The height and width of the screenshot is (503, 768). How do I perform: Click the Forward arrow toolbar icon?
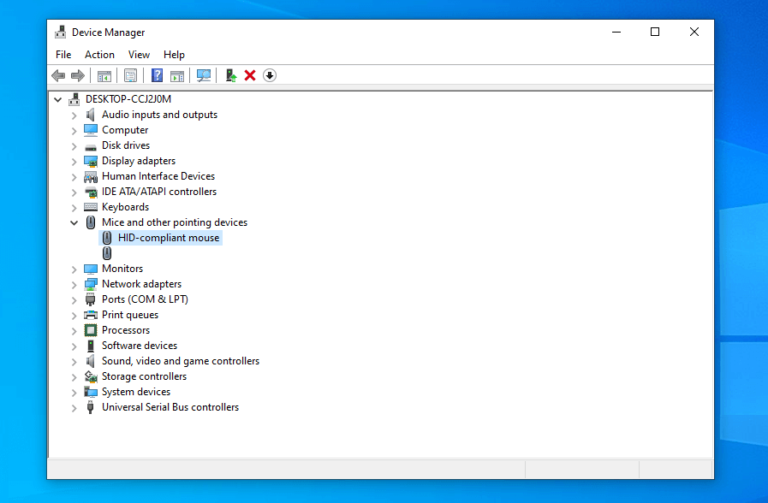click(78, 75)
